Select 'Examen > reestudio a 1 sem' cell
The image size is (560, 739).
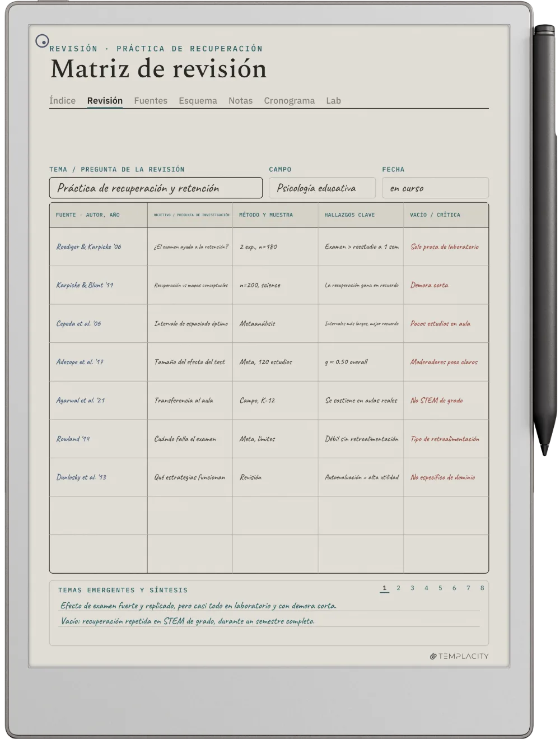pos(361,247)
